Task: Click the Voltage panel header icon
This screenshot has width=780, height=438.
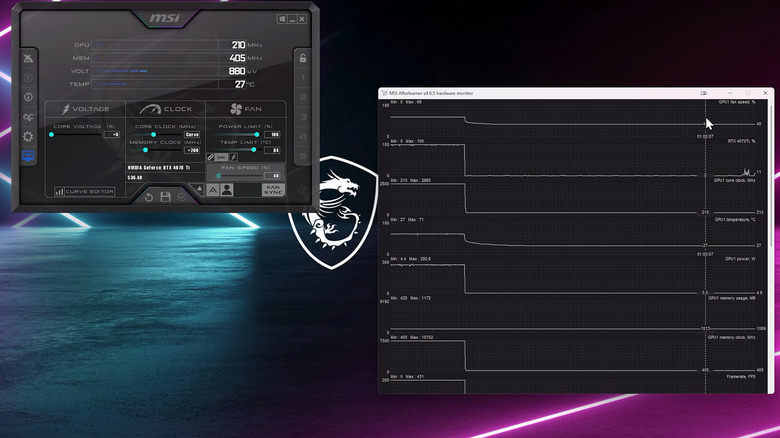Action: pos(66,109)
